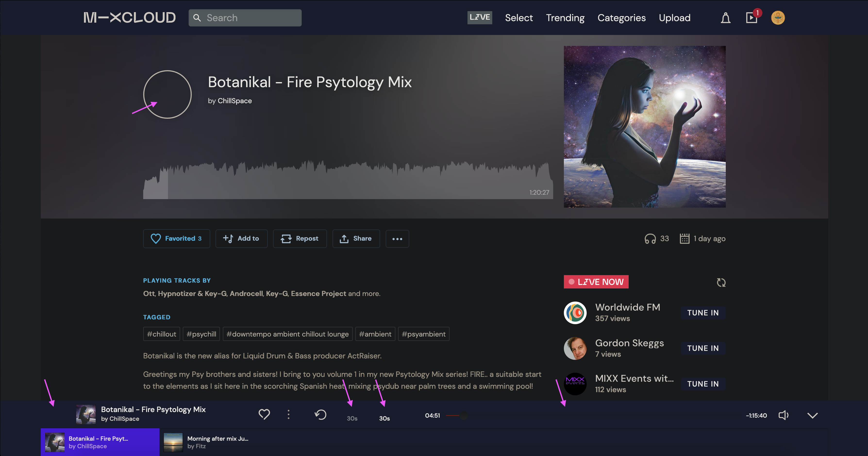Switch to the Categories section
This screenshot has width=868, height=456.
[621, 17]
